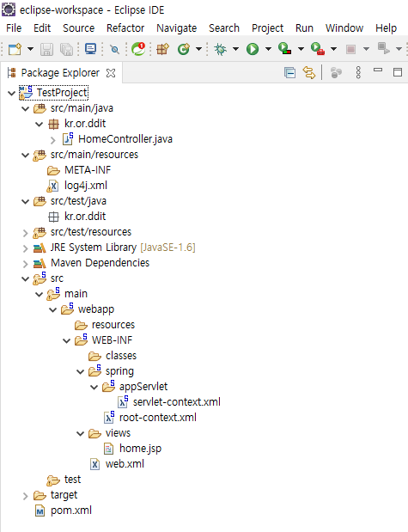Open the New dropdown arrow beside New icon
This screenshot has width=408, height=532.
pyautogui.click(x=31, y=49)
